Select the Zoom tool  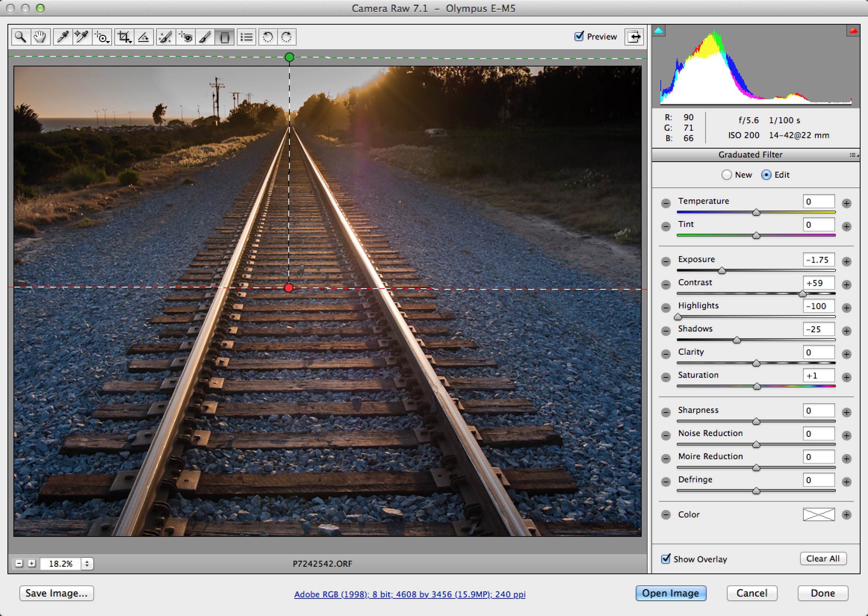[20, 37]
